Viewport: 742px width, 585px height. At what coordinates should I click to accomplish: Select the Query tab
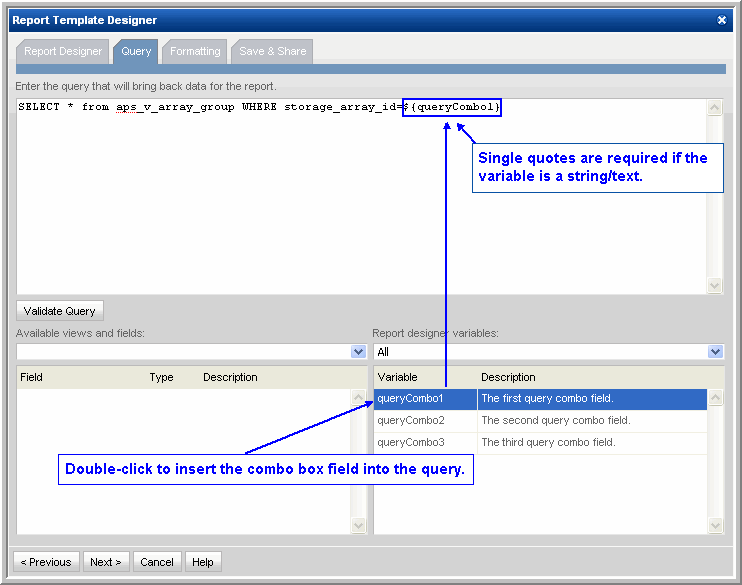coord(136,51)
